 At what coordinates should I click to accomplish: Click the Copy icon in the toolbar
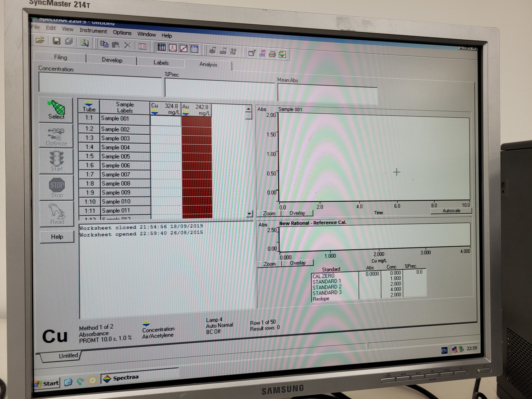tap(104, 44)
